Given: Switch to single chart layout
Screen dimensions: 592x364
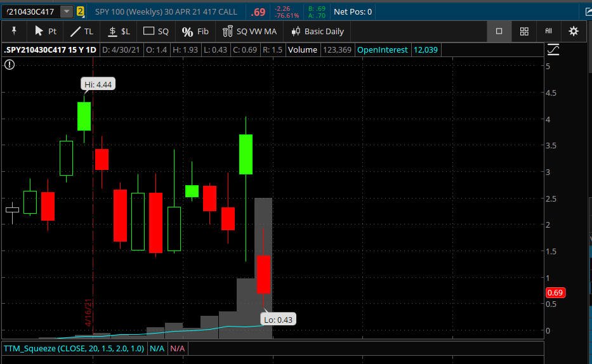Looking at the screenshot, I should pos(499,31).
